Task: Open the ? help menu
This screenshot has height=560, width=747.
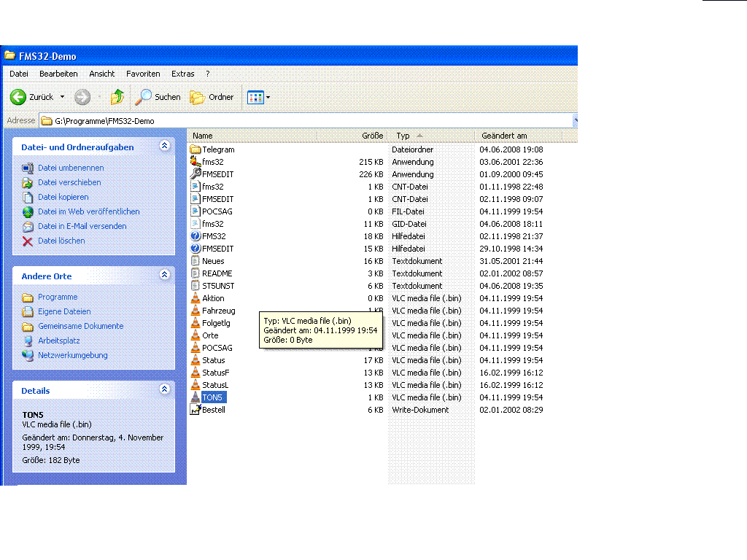Action: 208,74
